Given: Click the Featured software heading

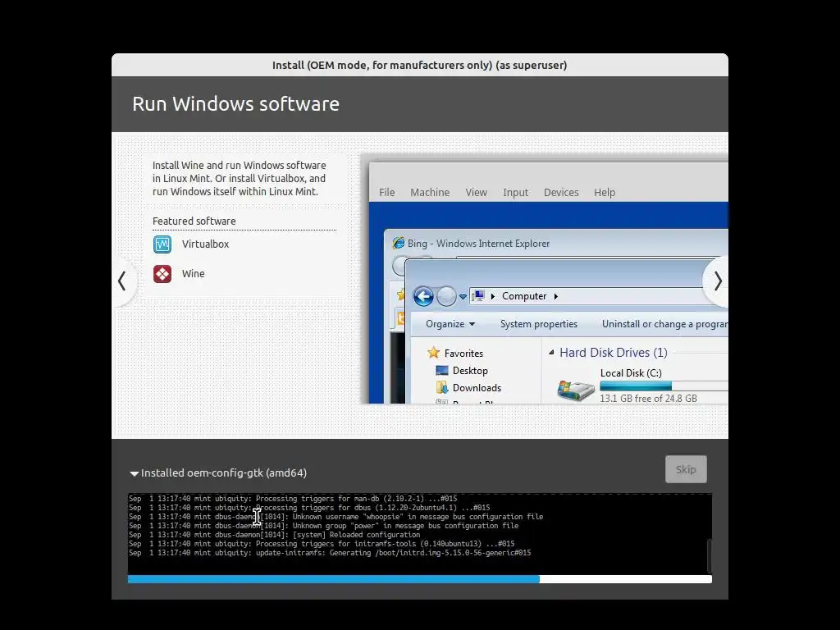Looking at the screenshot, I should (x=194, y=221).
